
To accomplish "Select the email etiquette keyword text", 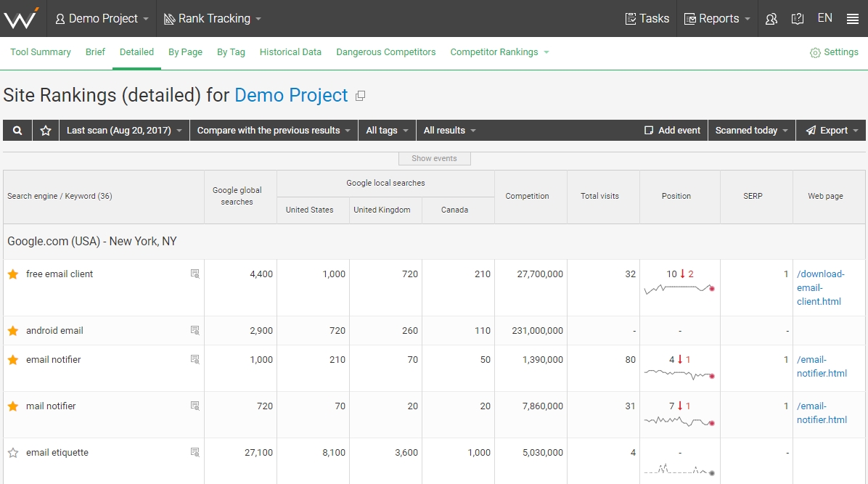I will point(57,453).
